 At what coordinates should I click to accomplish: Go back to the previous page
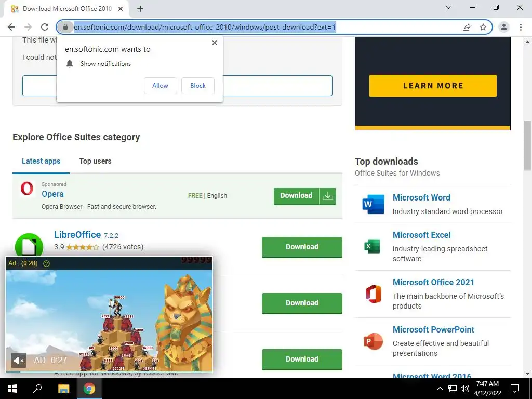[x=11, y=27]
